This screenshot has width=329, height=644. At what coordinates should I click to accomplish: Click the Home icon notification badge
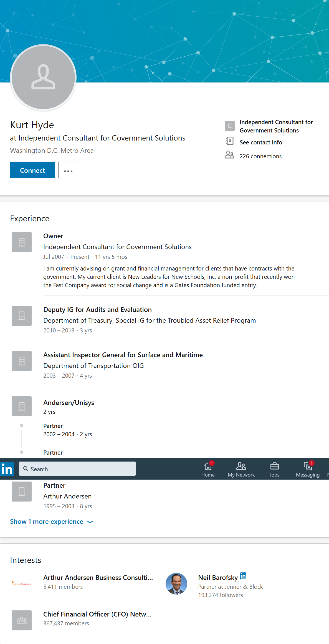click(212, 463)
